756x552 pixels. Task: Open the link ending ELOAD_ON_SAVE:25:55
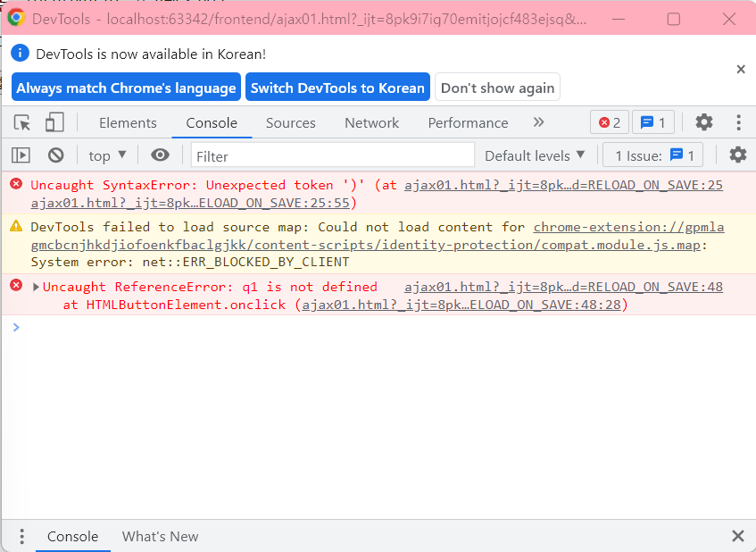[x=190, y=203]
